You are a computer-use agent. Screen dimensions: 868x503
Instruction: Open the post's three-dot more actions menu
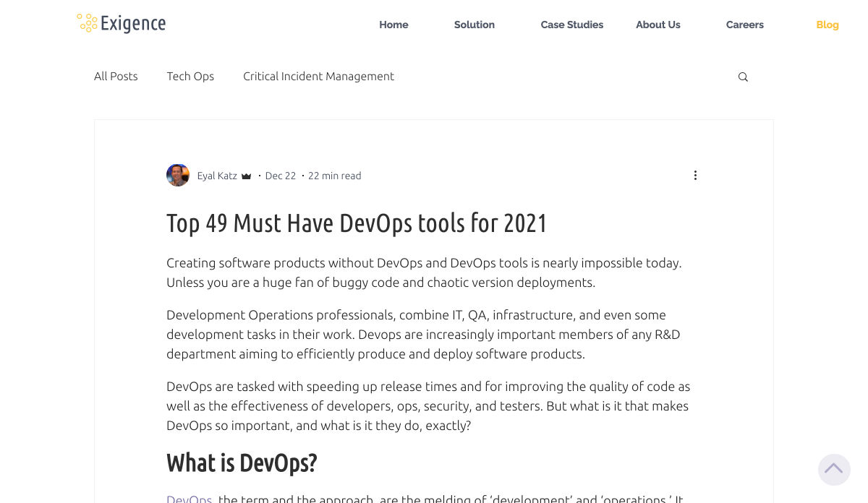click(695, 176)
